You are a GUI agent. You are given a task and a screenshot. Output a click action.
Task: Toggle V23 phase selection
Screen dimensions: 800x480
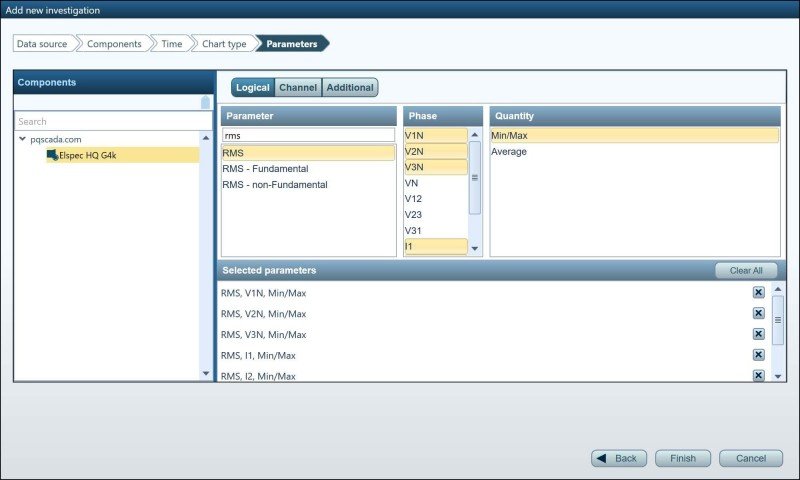click(x=436, y=214)
